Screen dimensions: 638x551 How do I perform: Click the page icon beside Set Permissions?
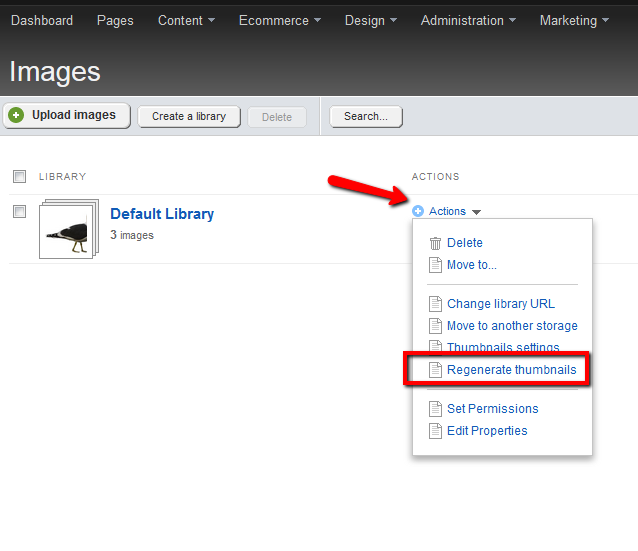(435, 409)
